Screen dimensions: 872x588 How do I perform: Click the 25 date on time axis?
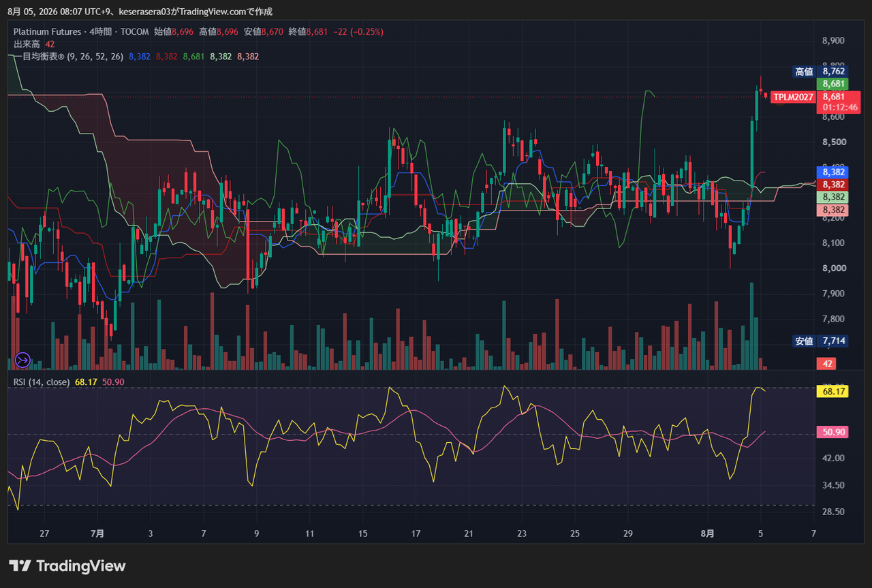click(575, 533)
